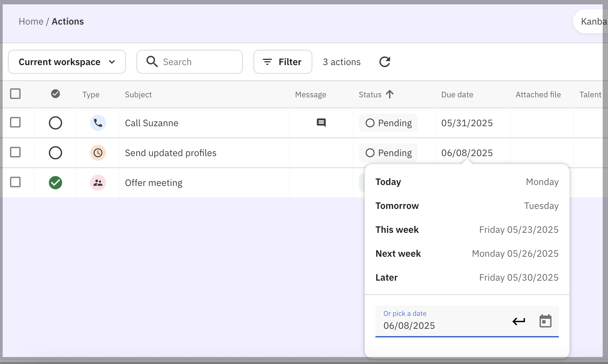Click the Due date column header

457,95
